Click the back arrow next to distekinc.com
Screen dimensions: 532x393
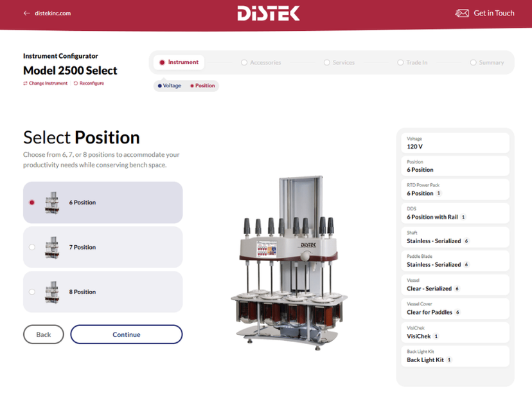pyautogui.click(x=25, y=12)
